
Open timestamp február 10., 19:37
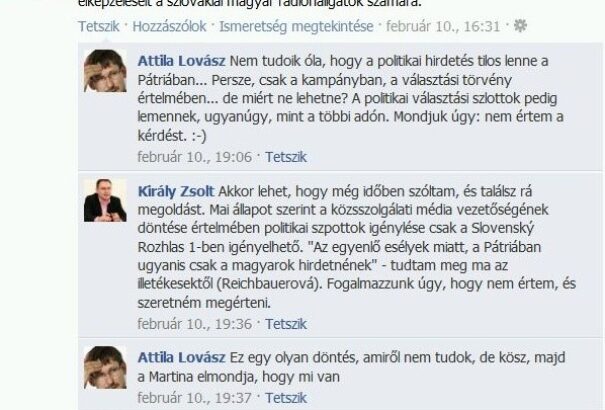(x=195, y=398)
